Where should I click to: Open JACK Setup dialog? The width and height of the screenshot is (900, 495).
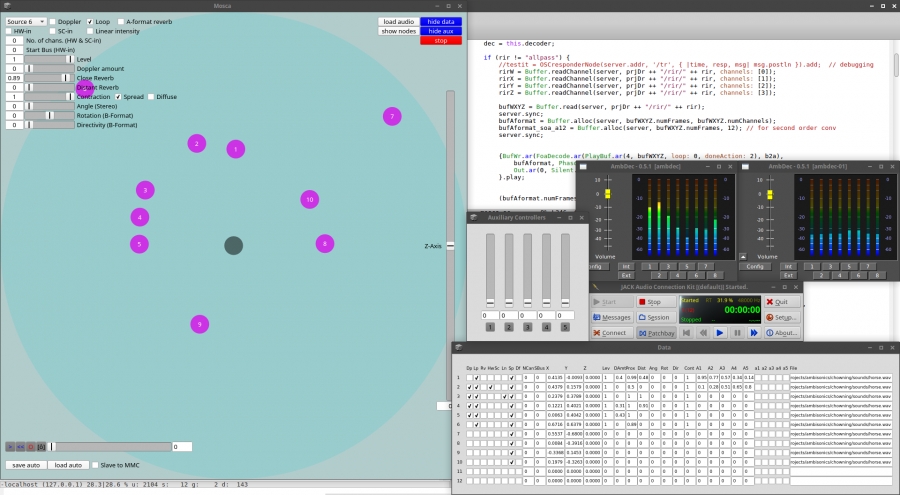[x=781, y=318]
